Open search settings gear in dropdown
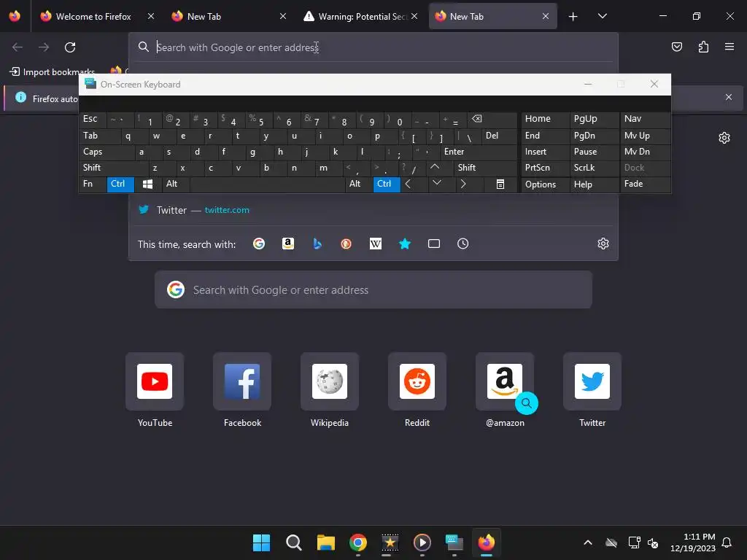This screenshot has width=747, height=560. coord(603,244)
